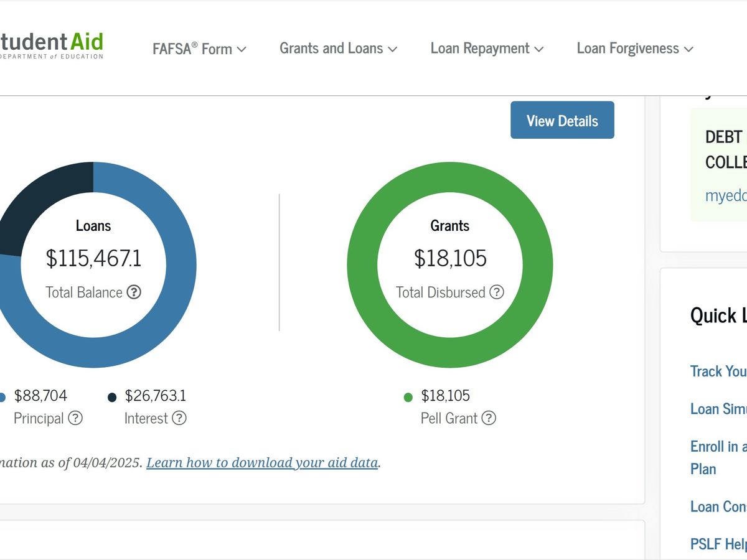
Task: Click the PSLF Help quick link
Action: pyautogui.click(x=718, y=544)
